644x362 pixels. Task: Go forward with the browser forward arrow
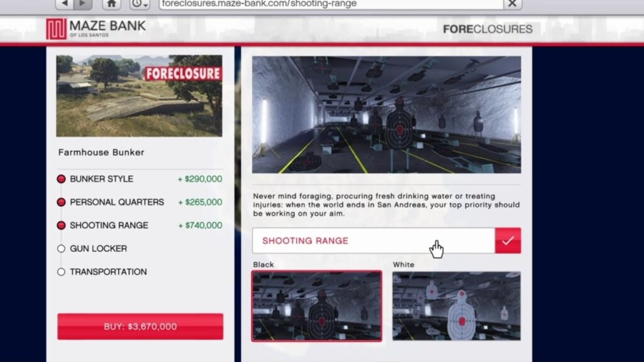(x=82, y=4)
